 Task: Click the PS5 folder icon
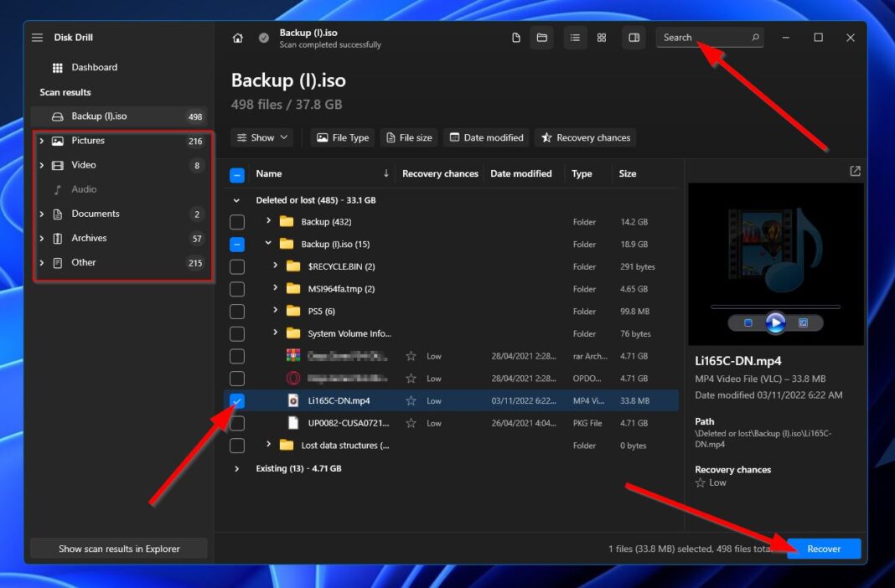292,311
